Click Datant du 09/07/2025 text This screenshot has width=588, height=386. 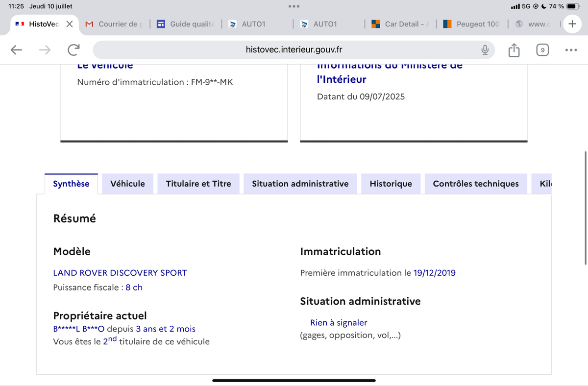point(361,96)
